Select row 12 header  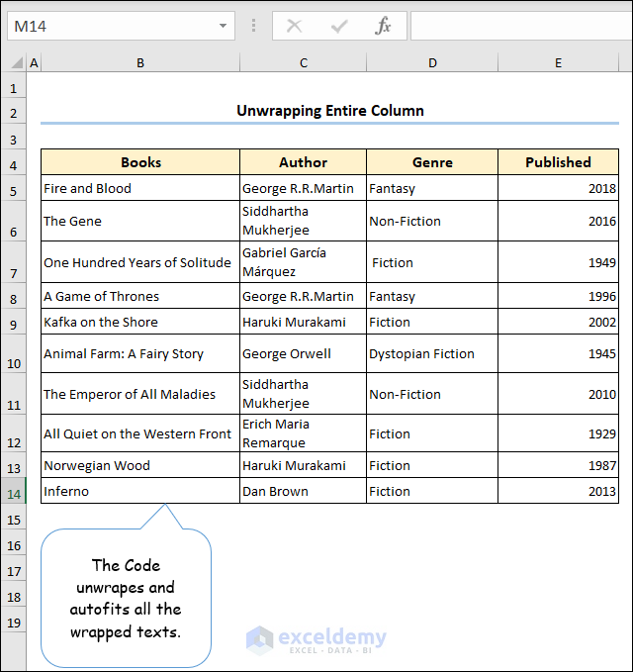click(x=13, y=432)
